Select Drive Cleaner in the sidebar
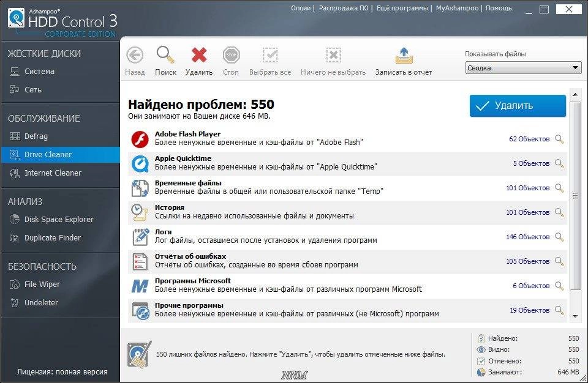Screen dimensions: 588x383 61,154
